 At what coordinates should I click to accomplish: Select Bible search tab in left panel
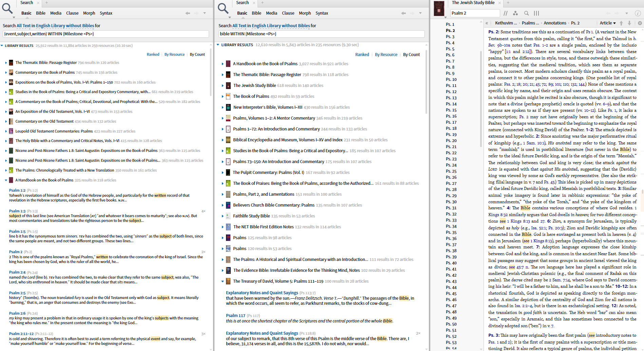(41, 13)
